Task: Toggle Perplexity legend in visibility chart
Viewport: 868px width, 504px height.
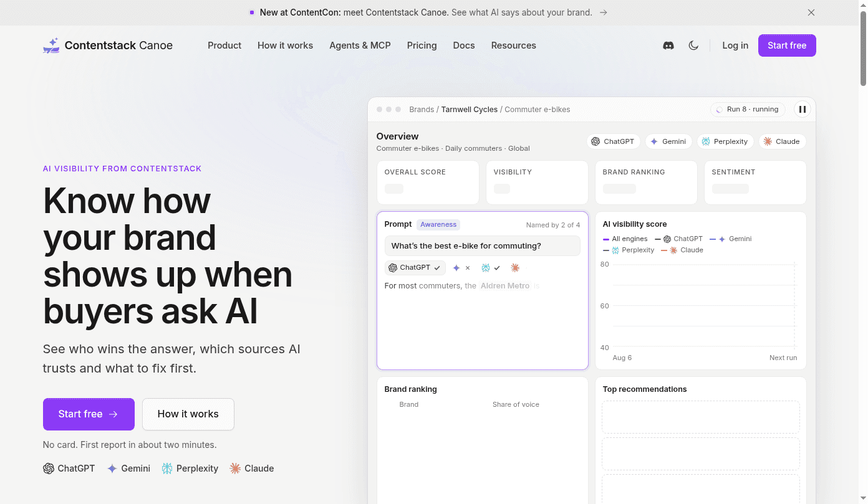Action: coord(629,250)
